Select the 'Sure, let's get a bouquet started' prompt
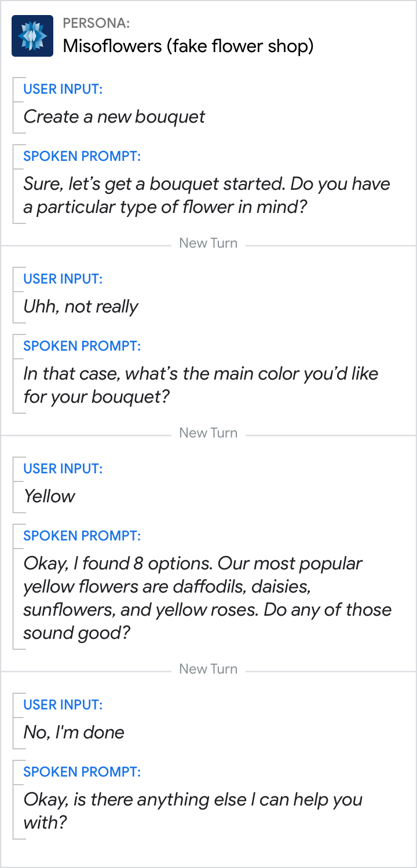Image resolution: width=417 pixels, height=868 pixels. (206, 196)
